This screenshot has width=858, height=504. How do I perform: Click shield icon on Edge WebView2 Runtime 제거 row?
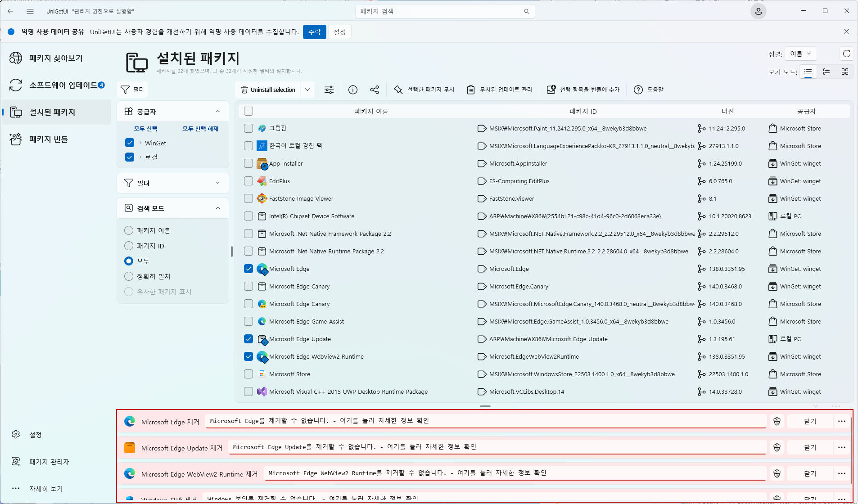click(777, 473)
